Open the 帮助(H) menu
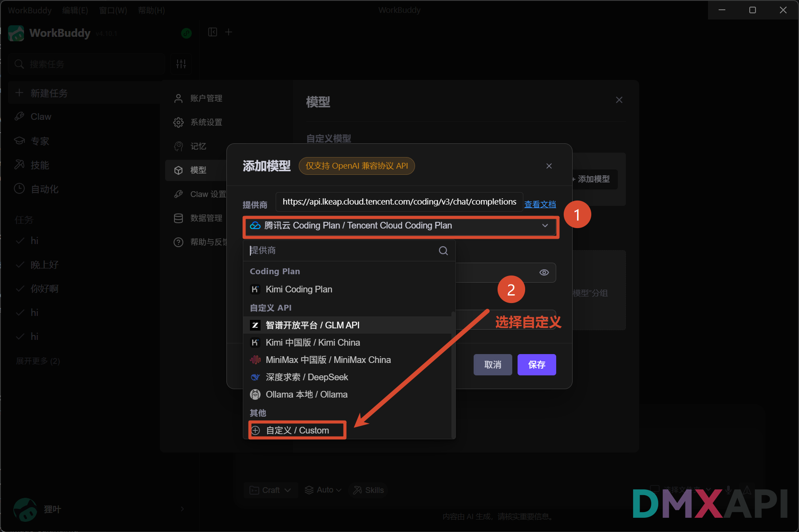Image resolution: width=799 pixels, height=532 pixels. [151, 10]
